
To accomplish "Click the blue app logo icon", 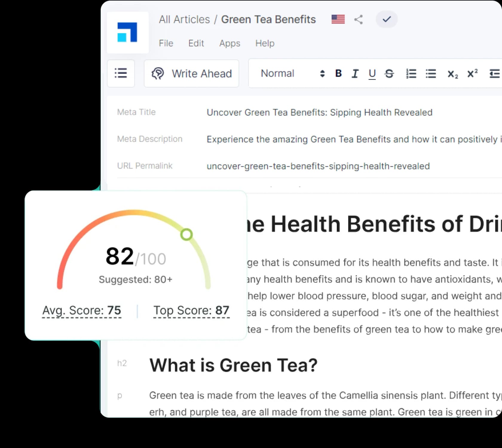I will click(128, 32).
